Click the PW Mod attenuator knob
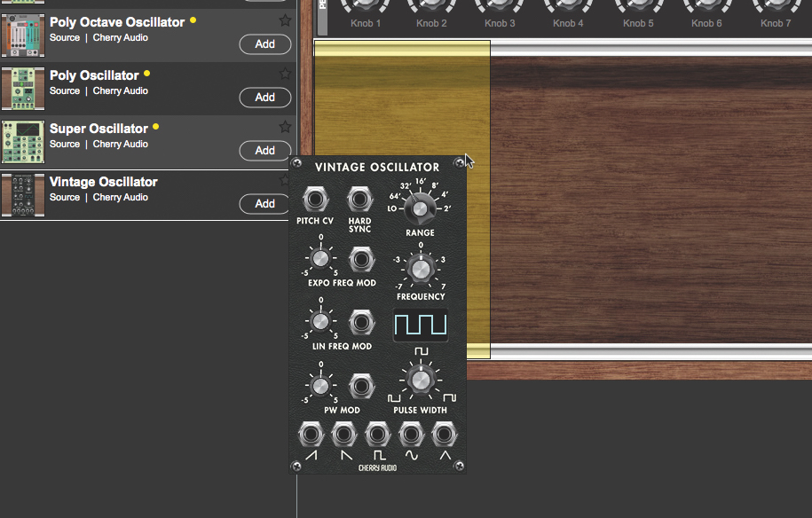Image resolution: width=812 pixels, height=518 pixels. (x=320, y=386)
